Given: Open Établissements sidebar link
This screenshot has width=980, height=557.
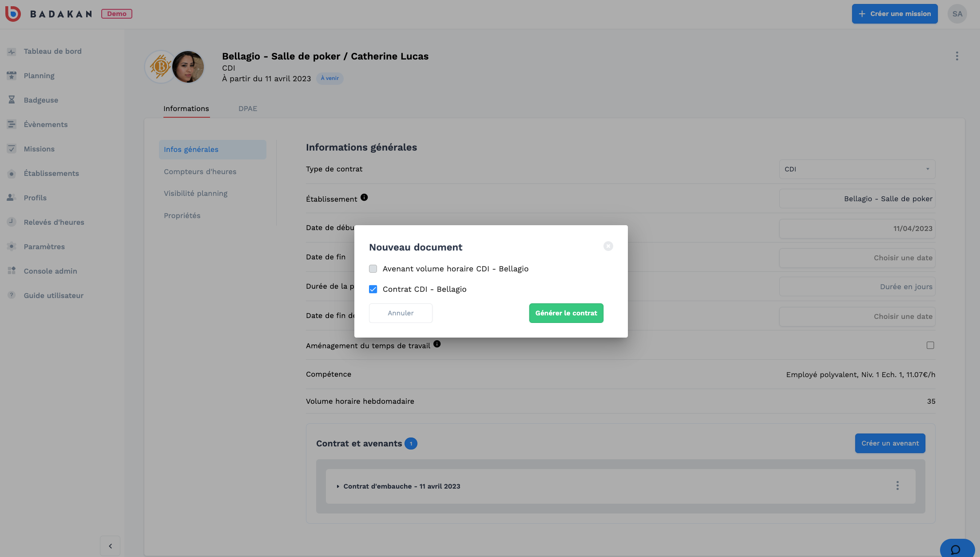Looking at the screenshot, I should point(52,174).
